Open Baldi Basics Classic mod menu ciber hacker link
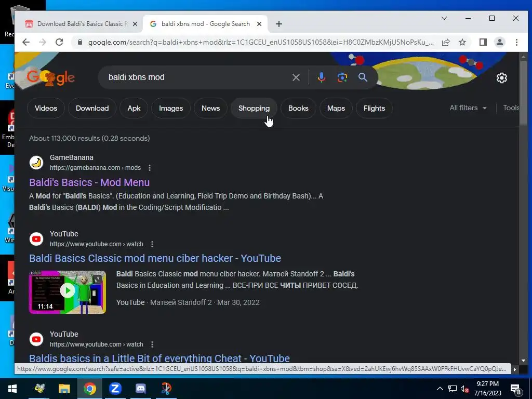Screen dimensions: 532x399 click(155, 259)
